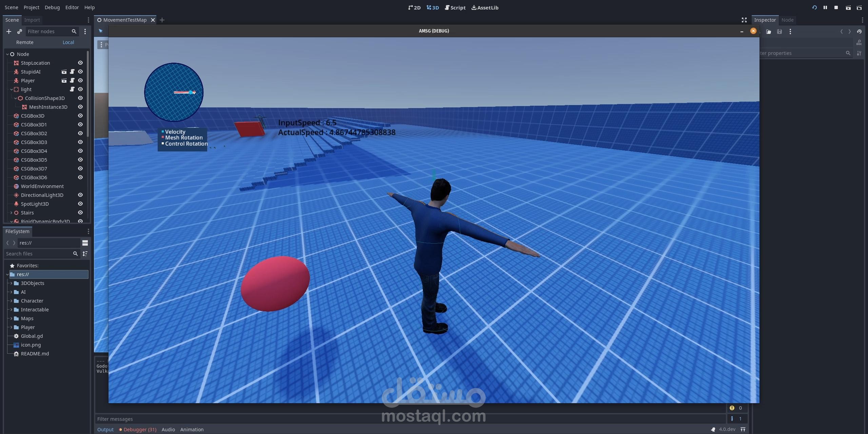This screenshot has width=868, height=434.
Task: Open the inspector history icon
Action: (859, 32)
